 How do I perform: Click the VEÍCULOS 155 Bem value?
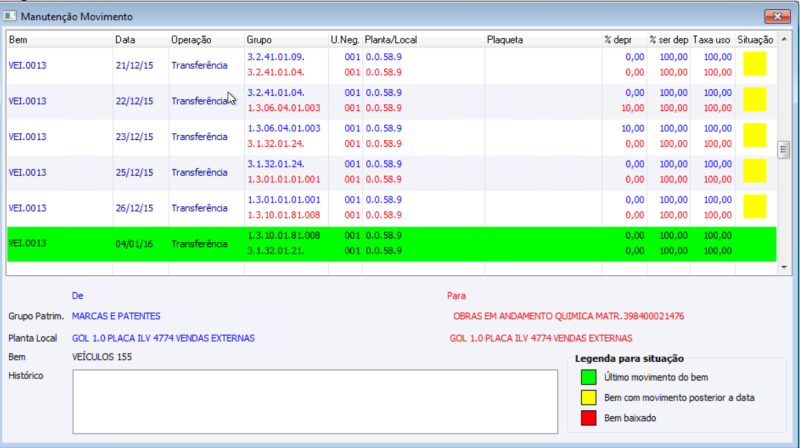tap(102, 357)
